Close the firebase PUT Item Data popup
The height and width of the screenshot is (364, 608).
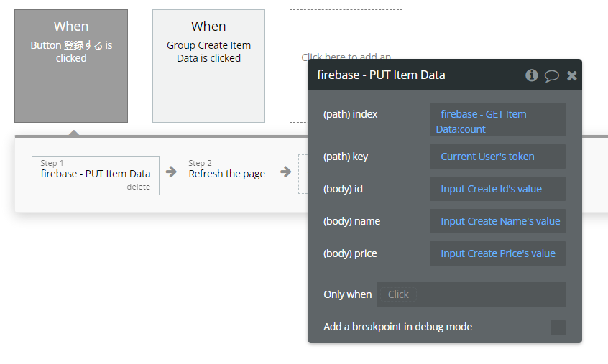click(x=572, y=75)
